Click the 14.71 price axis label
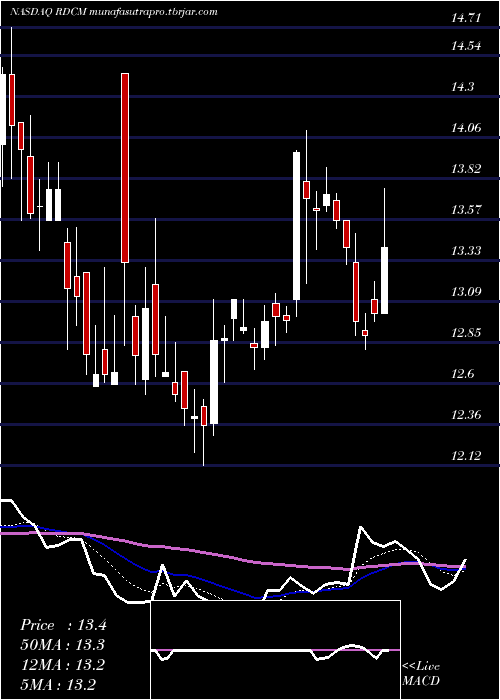The image size is (500, 700). pyautogui.click(x=466, y=19)
